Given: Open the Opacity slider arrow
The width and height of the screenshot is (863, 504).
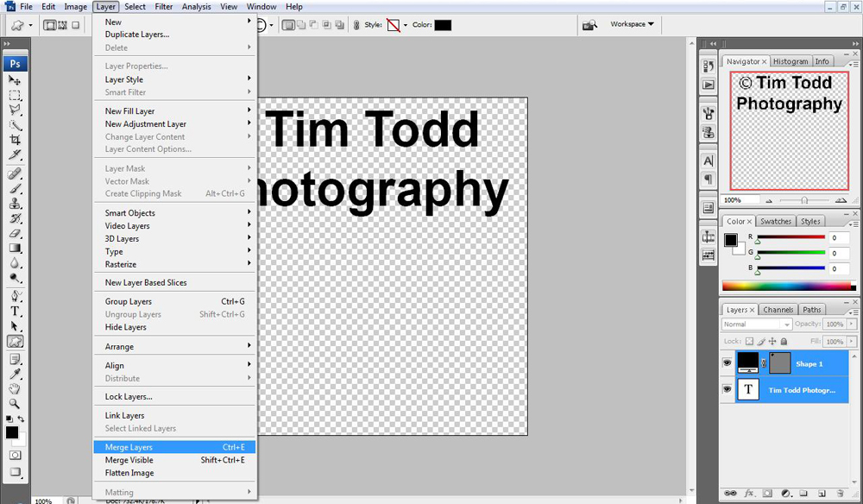Looking at the screenshot, I should [852, 324].
